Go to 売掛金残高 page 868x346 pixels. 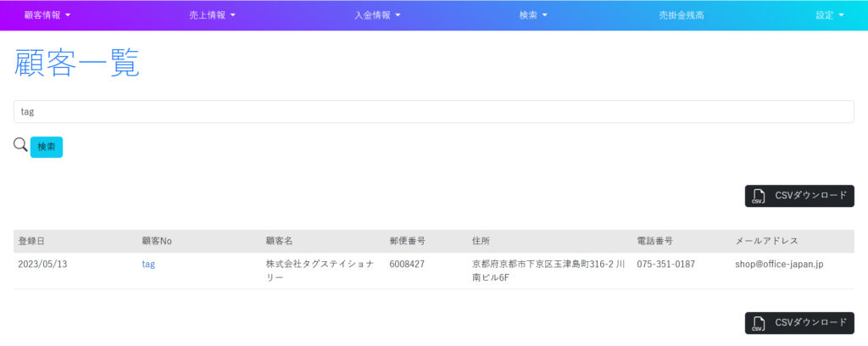[x=681, y=15]
